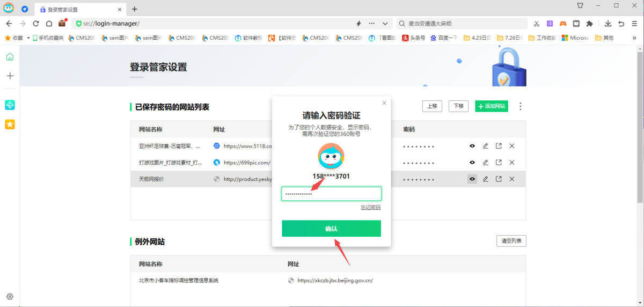This screenshot has height=307, width=644.
Task: Open the 工作收藏 bookmark folder
Action: pos(542,38)
